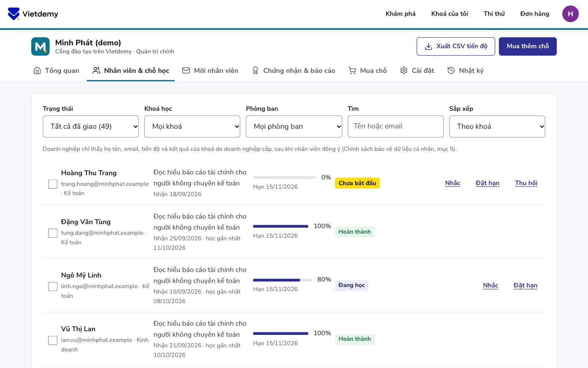
Task: Go to Chứng nhận & báo cáo tab
Action: [x=294, y=71]
